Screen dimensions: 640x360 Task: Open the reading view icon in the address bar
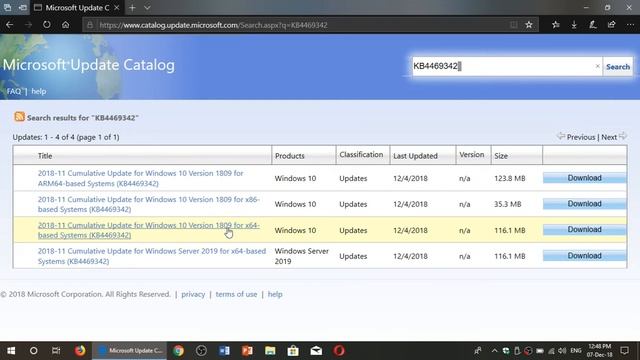pos(513,25)
